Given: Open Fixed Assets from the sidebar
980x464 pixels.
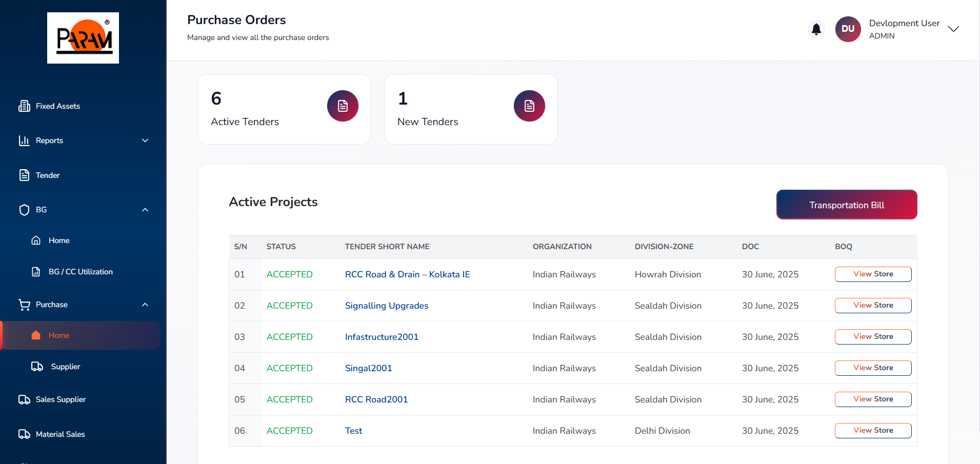Looking at the screenshot, I should point(57,106).
